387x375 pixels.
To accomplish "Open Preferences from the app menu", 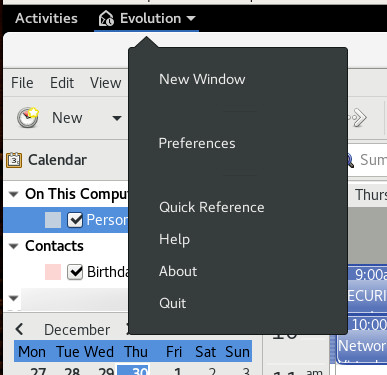I will point(197,143).
